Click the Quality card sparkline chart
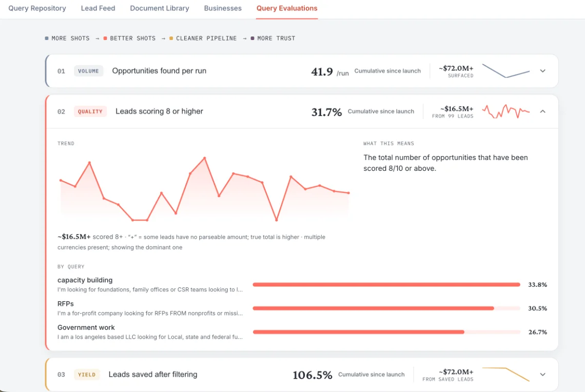 [506, 111]
